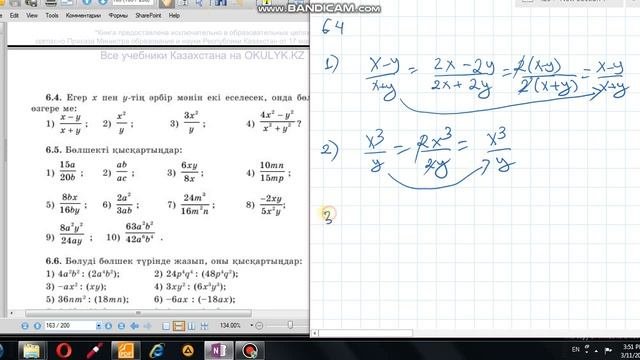Image resolution: width=640 pixels, height=360 pixels.
Task: Click the 134.00% zoom value
Action: click(x=230, y=326)
